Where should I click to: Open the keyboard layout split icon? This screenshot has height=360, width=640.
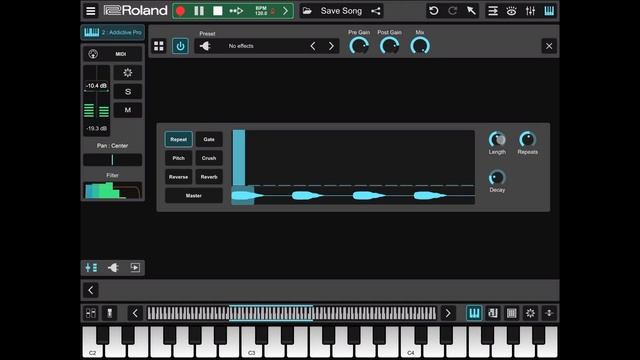[x=91, y=313]
